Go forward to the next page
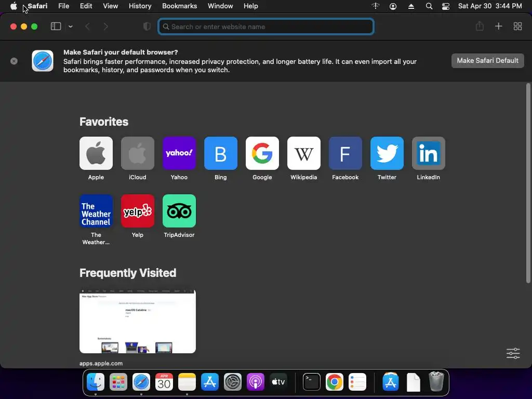The height and width of the screenshot is (399, 532). coord(105,26)
